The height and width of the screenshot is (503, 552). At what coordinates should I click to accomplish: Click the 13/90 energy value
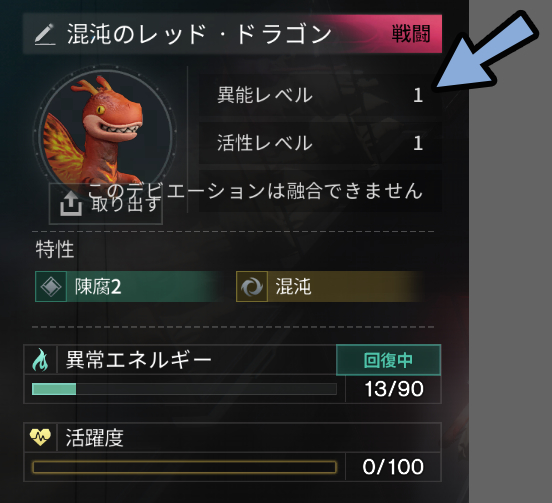tap(394, 389)
